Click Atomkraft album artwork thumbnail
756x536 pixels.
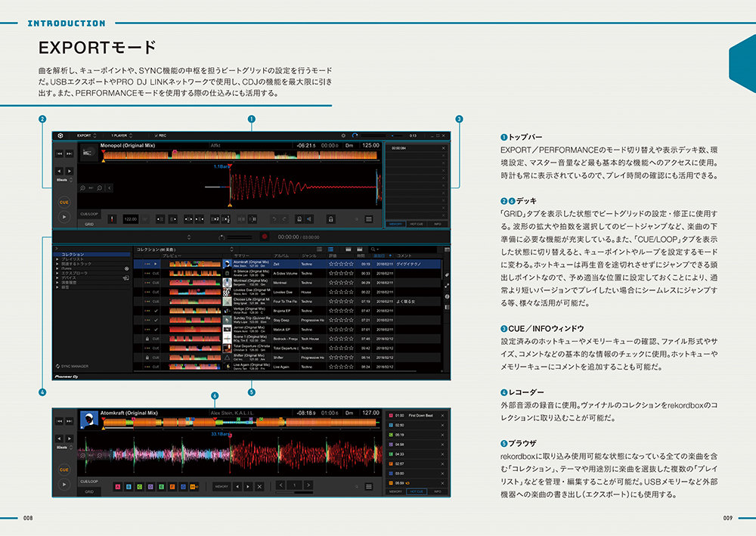[x=88, y=420]
